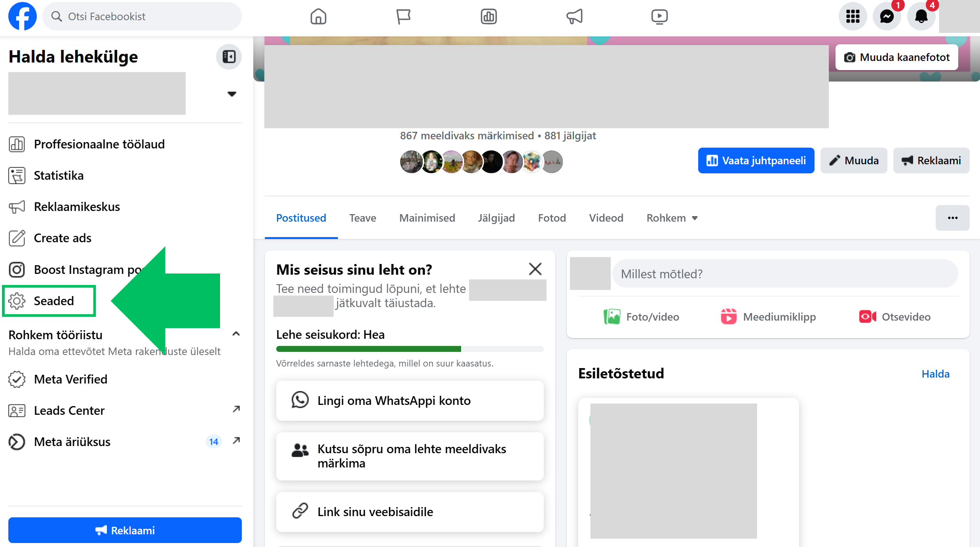The image size is (980, 547).
Task: Click the Halda link in Esiletõstetud
Action: pos(935,374)
